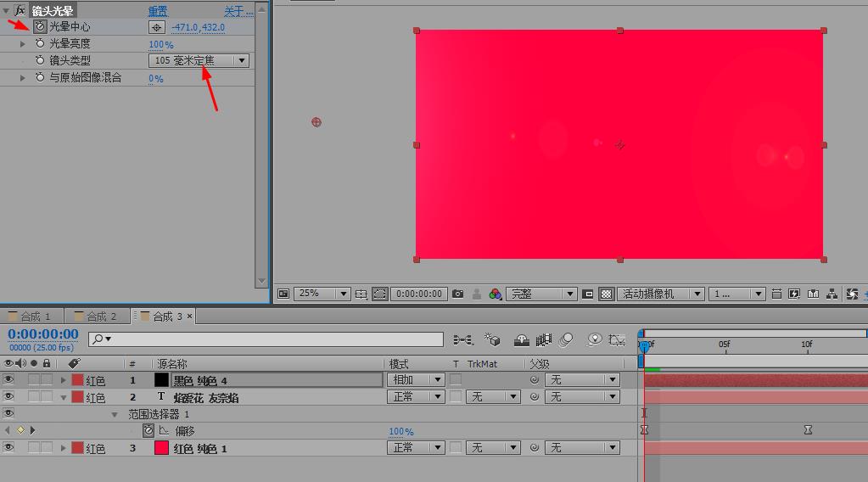Screen dimensions: 868x482
Task: Hide the 红色 纯色 1 layer
Action: (x=8, y=448)
